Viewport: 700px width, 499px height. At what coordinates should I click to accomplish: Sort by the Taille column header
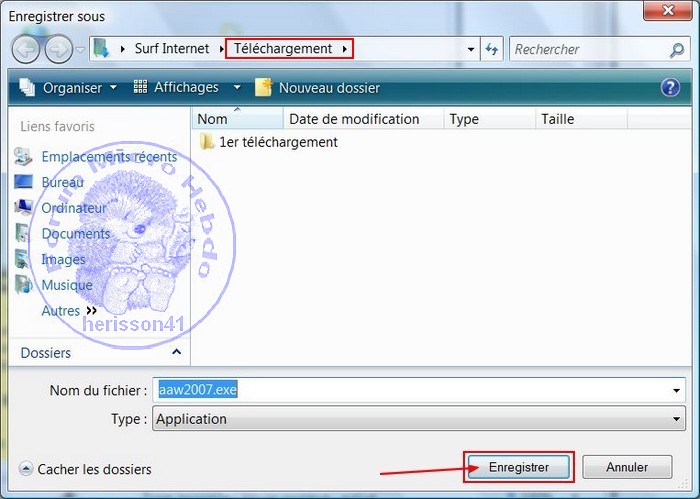tap(581, 119)
